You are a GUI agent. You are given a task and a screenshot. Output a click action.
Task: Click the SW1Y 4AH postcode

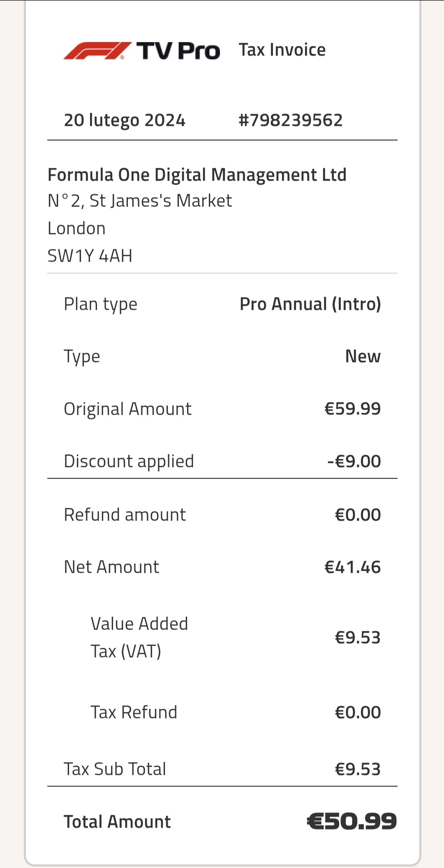coord(90,256)
